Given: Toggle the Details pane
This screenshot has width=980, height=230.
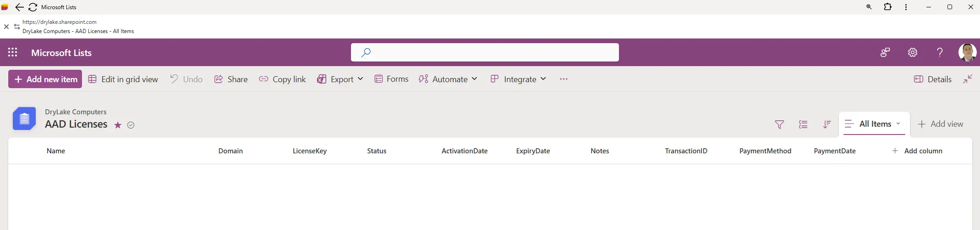Looking at the screenshot, I should click(932, 79).
